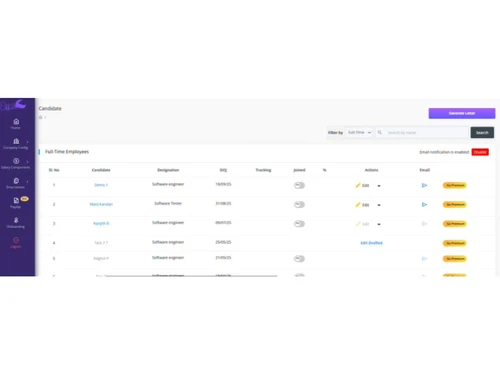Click the red Disable email notification button

tap(480, 152)
